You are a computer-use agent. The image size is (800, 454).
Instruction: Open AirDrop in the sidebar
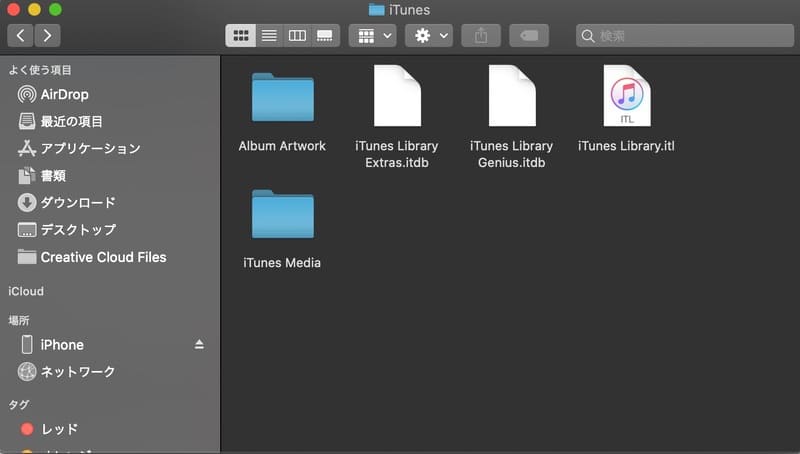coord(64,94)
